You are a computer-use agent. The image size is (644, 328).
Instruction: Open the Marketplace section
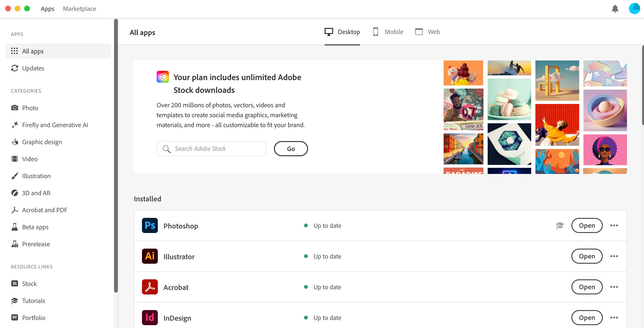pyautogui.click(x=79, y=9)
